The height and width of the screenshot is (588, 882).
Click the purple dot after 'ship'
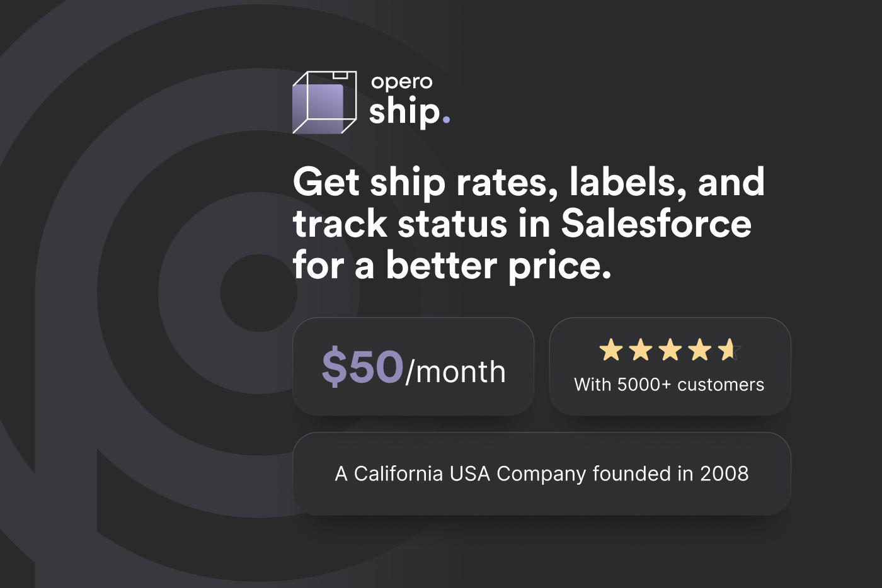point(446,119)
